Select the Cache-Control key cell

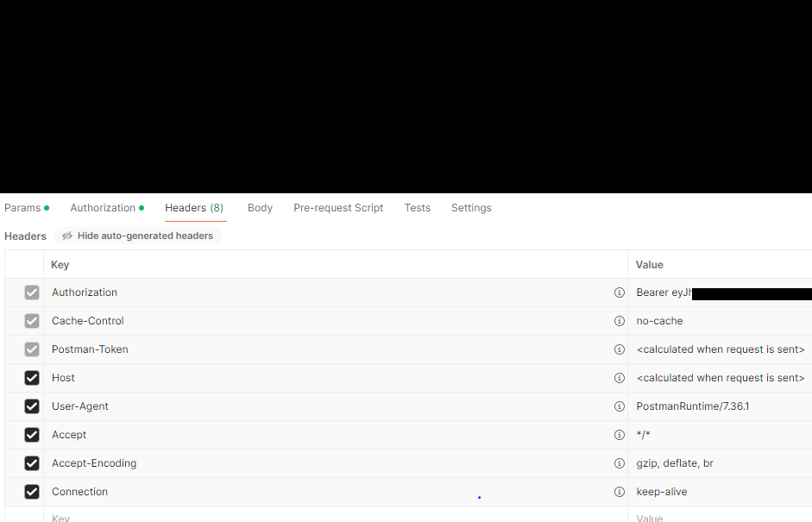[x=336, y=321]
